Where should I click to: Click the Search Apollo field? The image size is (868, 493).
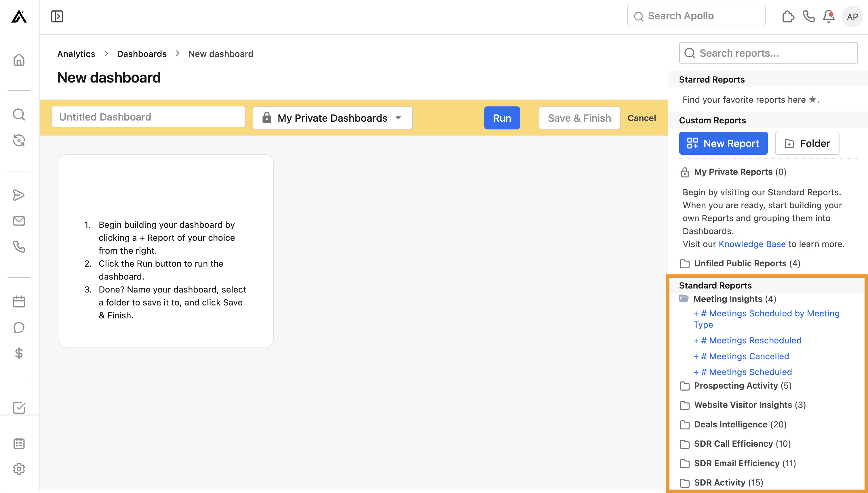[696, 16]
